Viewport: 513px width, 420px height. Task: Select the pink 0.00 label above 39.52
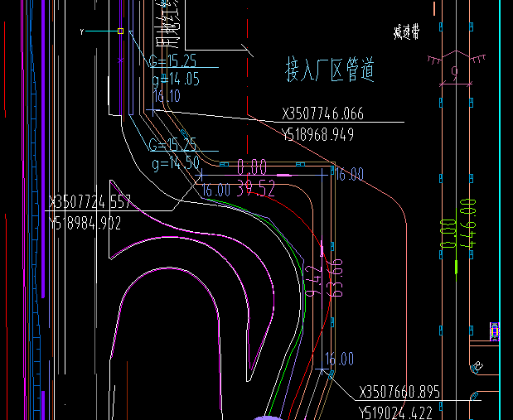coord(252,167)
